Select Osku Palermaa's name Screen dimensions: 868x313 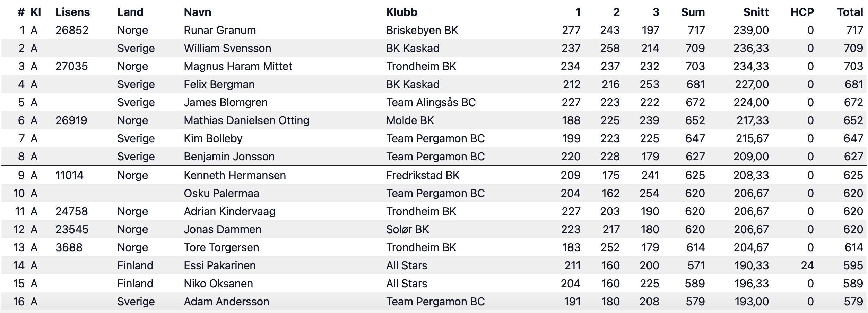[x=221, y=193]
